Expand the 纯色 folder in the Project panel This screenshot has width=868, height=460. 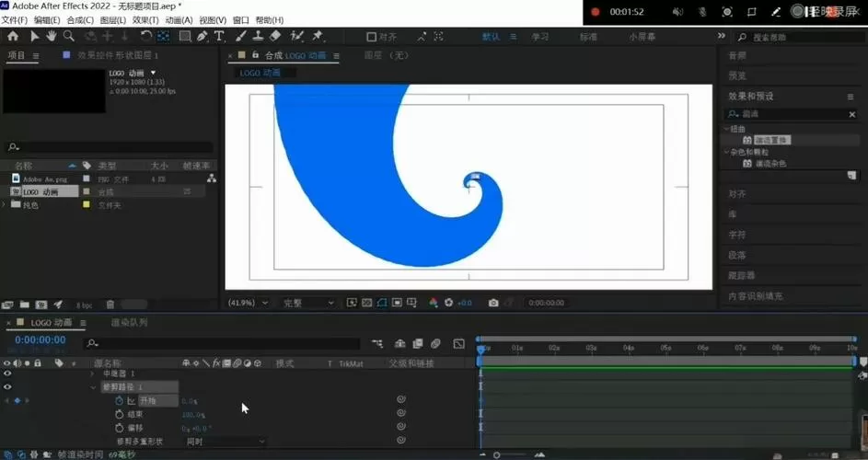[x=5, y=205]
